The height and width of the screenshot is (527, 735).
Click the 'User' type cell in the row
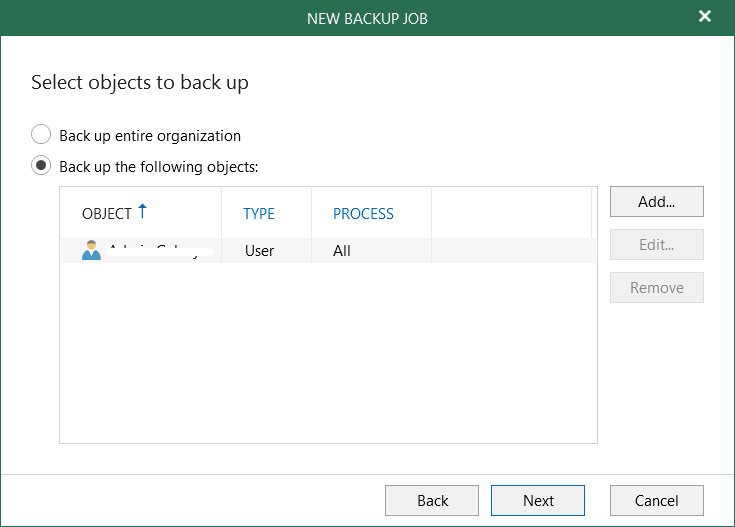259,251
